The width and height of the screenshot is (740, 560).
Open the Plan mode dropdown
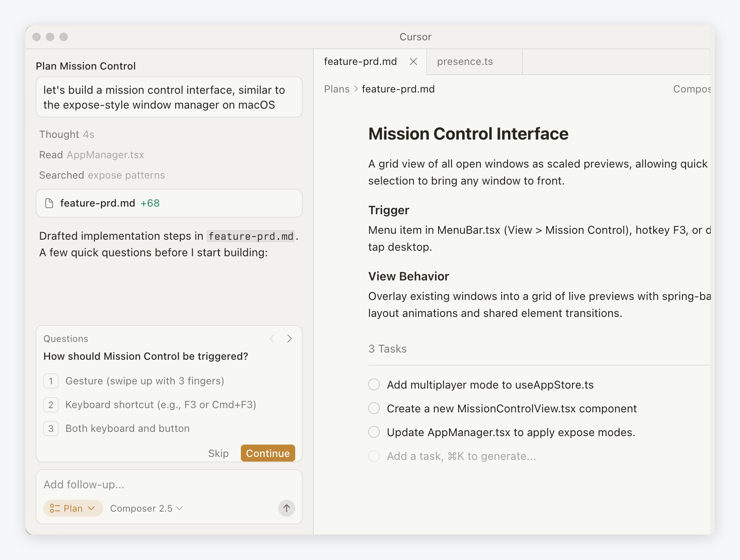point(73,508)
